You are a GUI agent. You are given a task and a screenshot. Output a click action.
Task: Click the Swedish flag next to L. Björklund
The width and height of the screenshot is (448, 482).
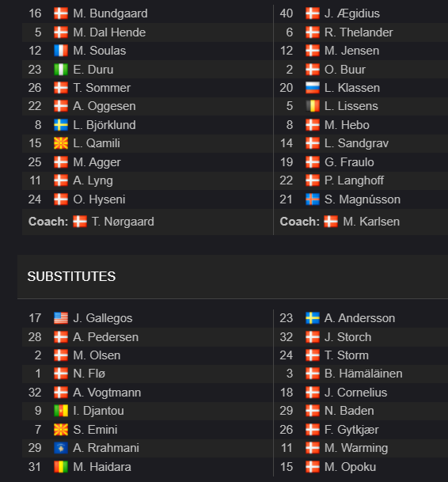[x=61, y=125]
